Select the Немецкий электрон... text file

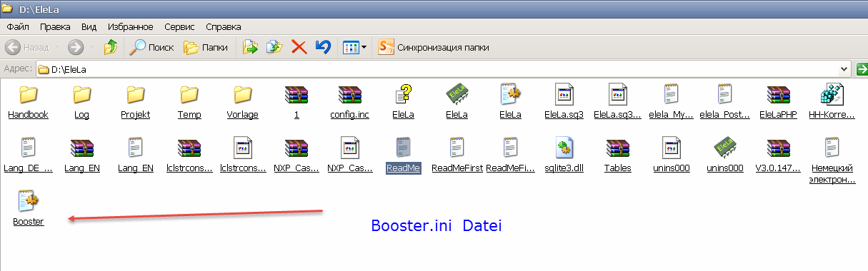[x=832, y=160]
